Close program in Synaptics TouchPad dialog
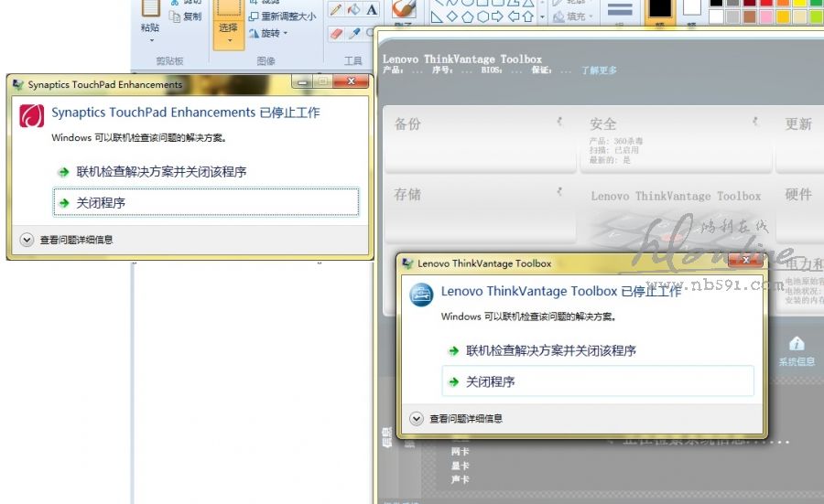824x504 pixels. coord(206,202)
